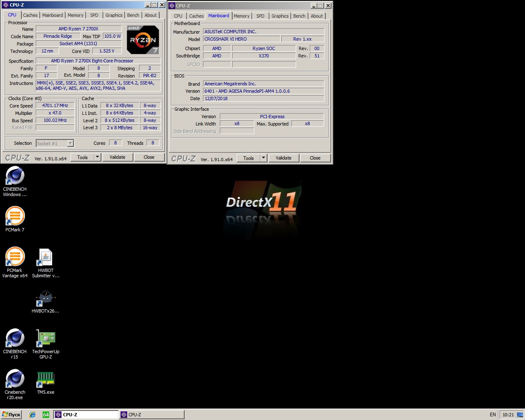Expand Tools dropdown arrow in right CPU-Z window

tap(263, 158)
